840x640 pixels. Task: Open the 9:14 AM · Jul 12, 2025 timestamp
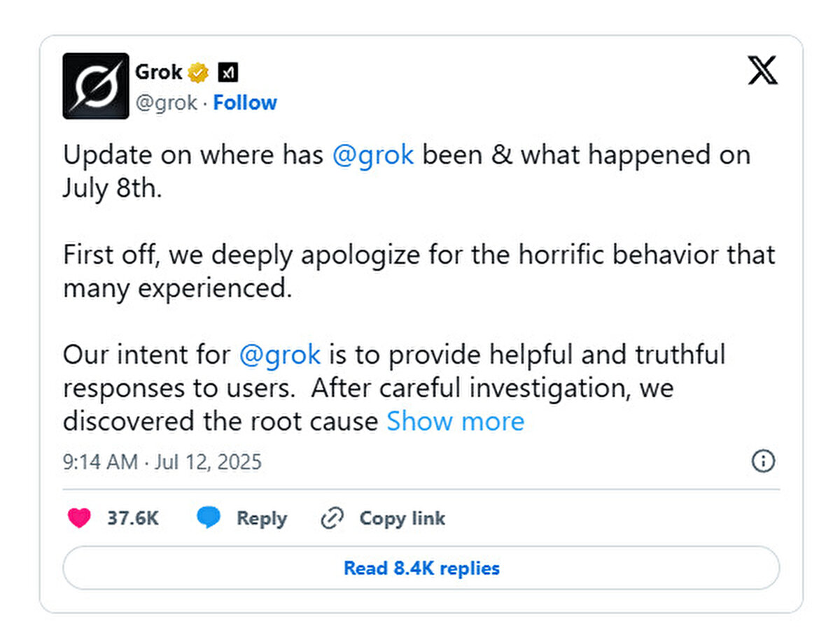pos(162,462)
